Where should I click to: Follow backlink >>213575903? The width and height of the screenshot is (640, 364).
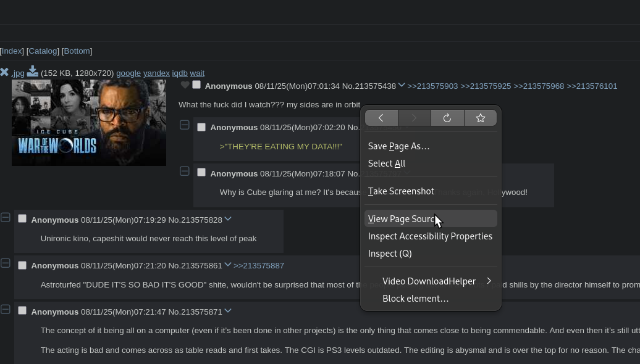(x=432, y=86)
